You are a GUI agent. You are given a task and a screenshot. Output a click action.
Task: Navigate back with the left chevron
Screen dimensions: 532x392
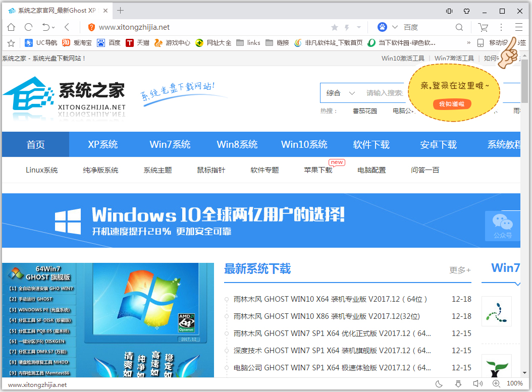coord(67,27)
